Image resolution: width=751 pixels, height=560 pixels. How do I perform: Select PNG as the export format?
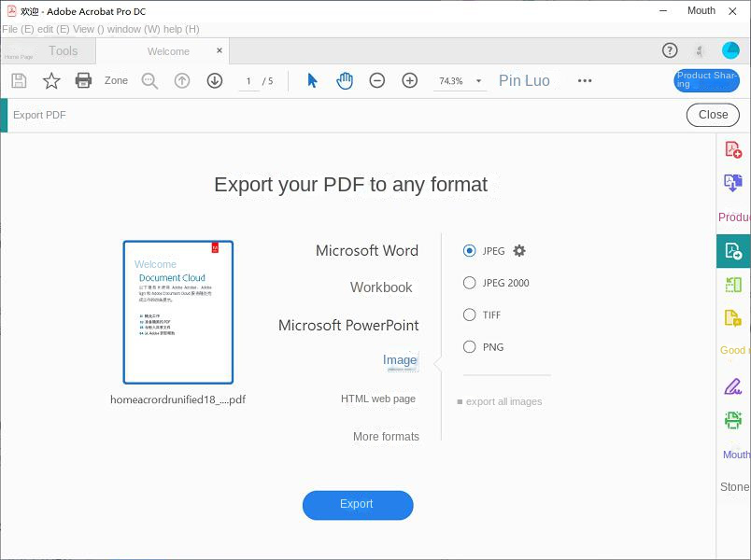[470, 346]
